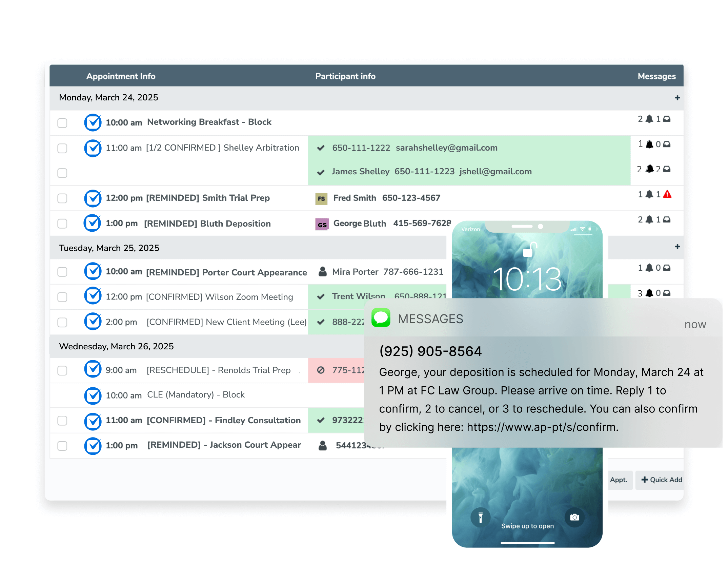The width and height of the screenshot is (728, 561).
Task: Expand Monday, March 24 with the plus icon
Action: click(677, 98)
